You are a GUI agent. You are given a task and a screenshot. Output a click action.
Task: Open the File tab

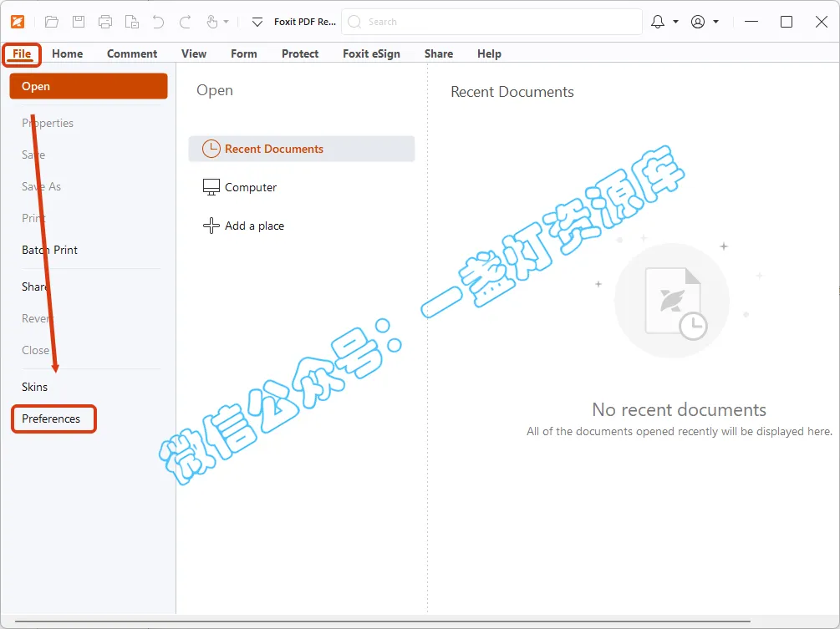click(22, 54)
